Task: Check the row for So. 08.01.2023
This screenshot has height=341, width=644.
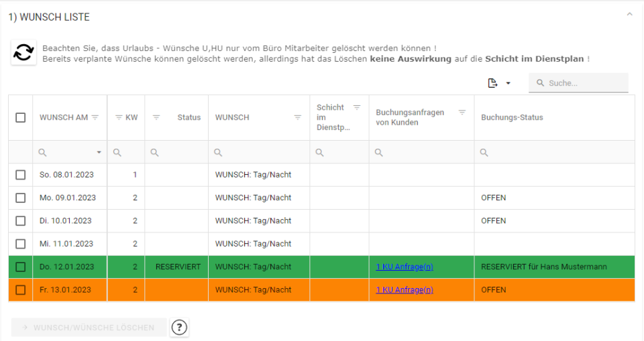Action: point(21,175)
